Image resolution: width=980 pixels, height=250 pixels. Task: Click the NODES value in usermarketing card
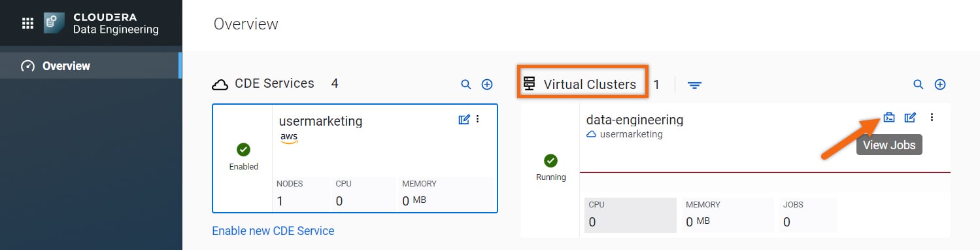(x=280, y=202)
